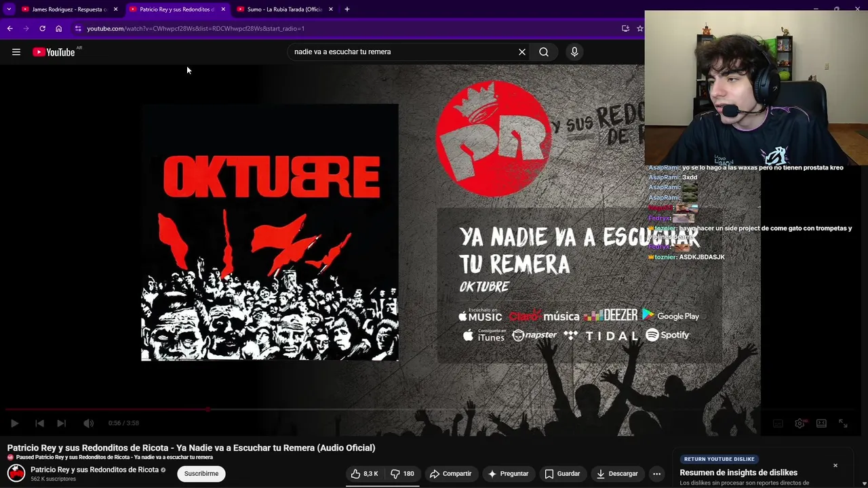The image size is (868, 488).
Task: Open more actions three-dot menu
Action: coord(656,474)
